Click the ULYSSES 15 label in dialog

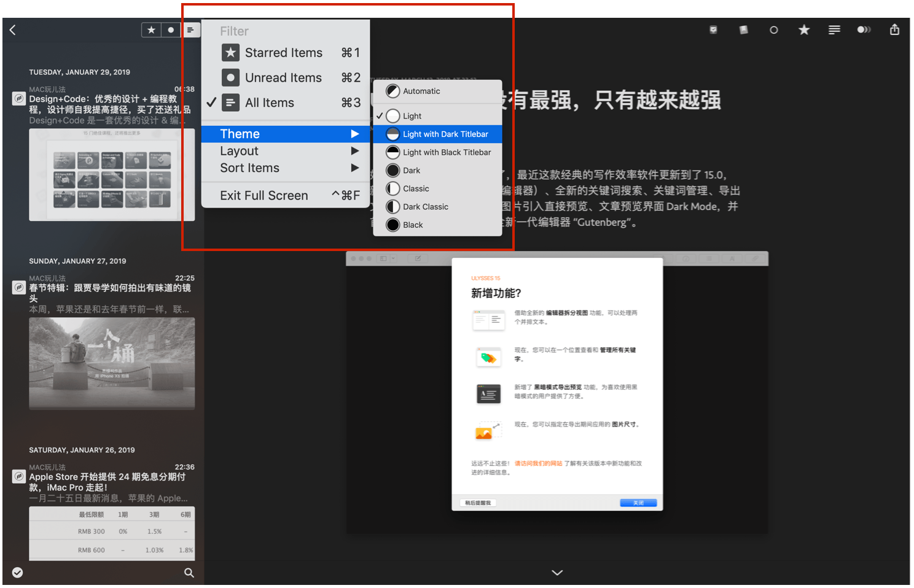click(486, 279)
